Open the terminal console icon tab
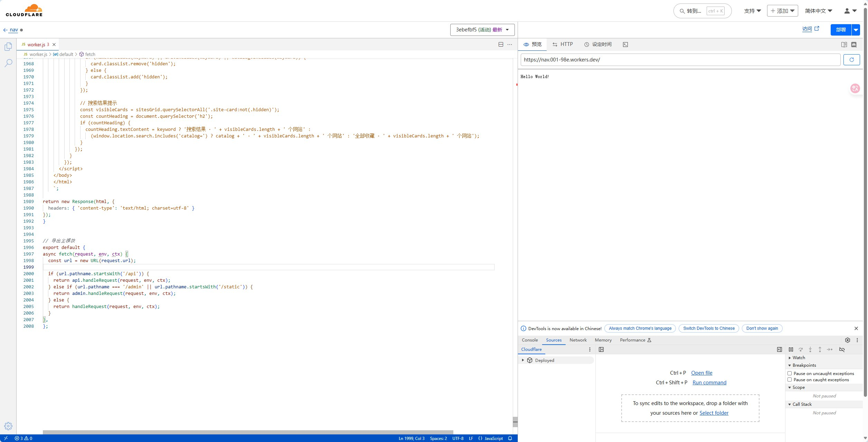868x442 pixels. 625,45
